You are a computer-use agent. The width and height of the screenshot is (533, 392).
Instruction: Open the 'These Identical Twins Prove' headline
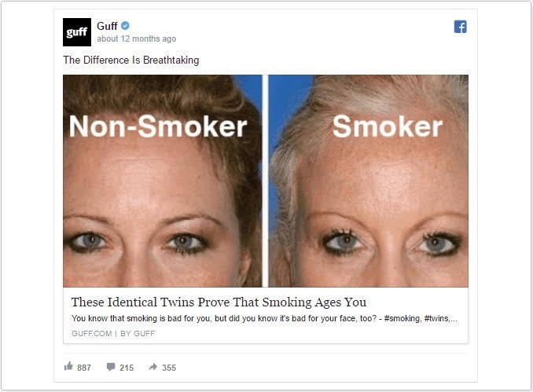pos(219,302)
